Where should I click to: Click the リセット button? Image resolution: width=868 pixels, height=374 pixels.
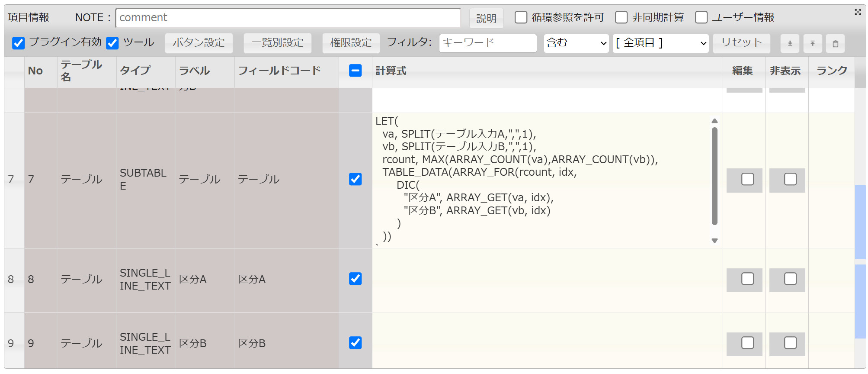click(741, 43)
